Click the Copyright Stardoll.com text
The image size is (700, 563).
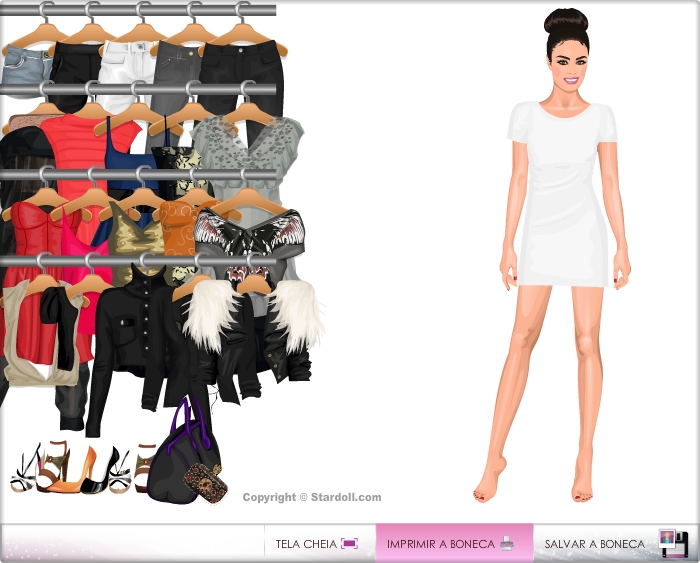coord(312,497)
